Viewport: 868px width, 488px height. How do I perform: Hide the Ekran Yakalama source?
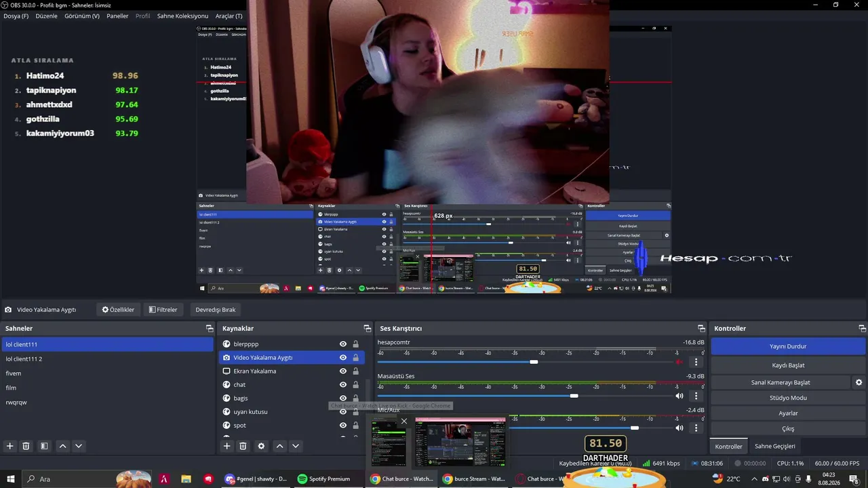point(343,371)
